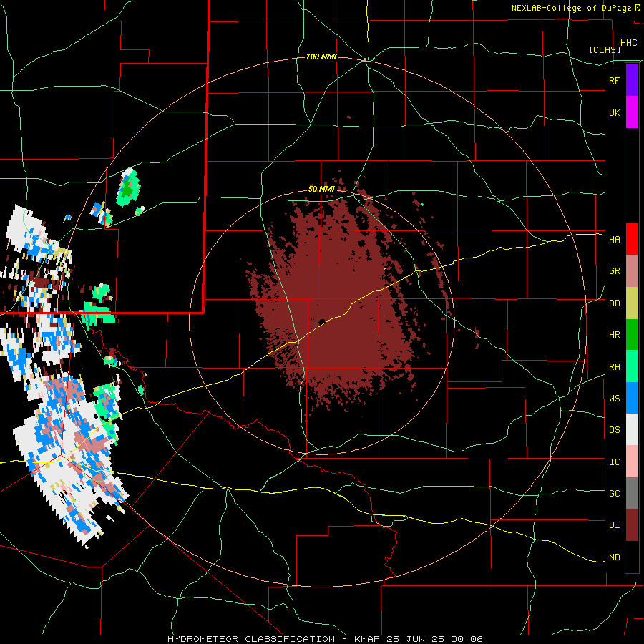Click the black radar site dot at map center
Image resolution: width=644 pixels, height=644 pixels.
tap(322, 321)
